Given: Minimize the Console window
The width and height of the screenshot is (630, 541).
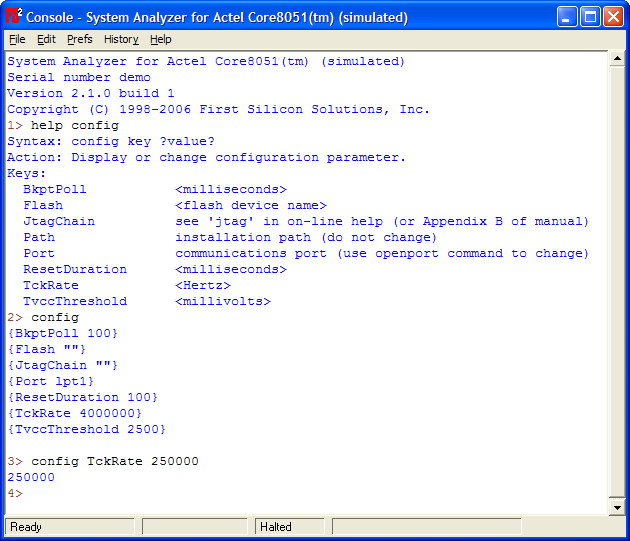Looking at the screenshot, I should click(x=567, y=17).
